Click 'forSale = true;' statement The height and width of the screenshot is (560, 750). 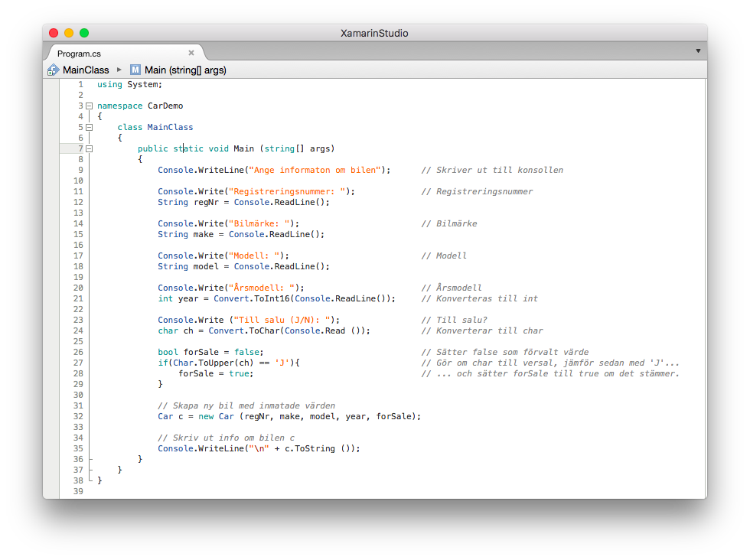216,373
